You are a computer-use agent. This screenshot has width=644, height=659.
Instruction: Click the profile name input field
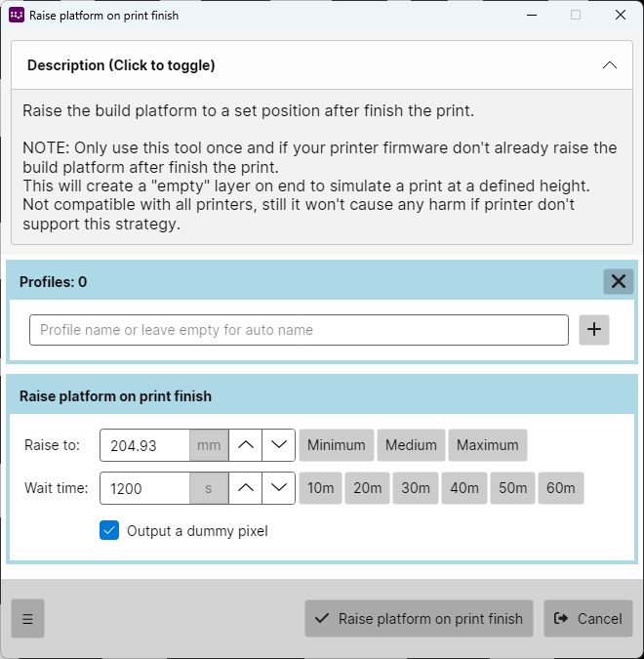[299, 330]
